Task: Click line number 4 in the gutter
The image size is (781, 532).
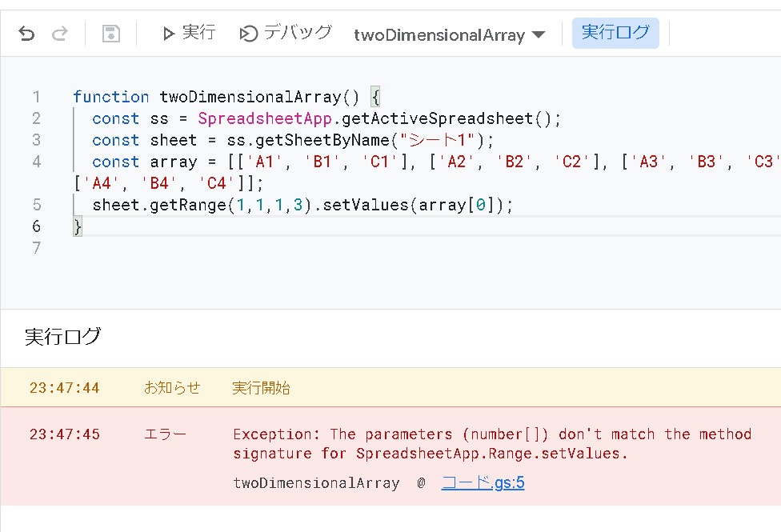Action: click(36, 162)
